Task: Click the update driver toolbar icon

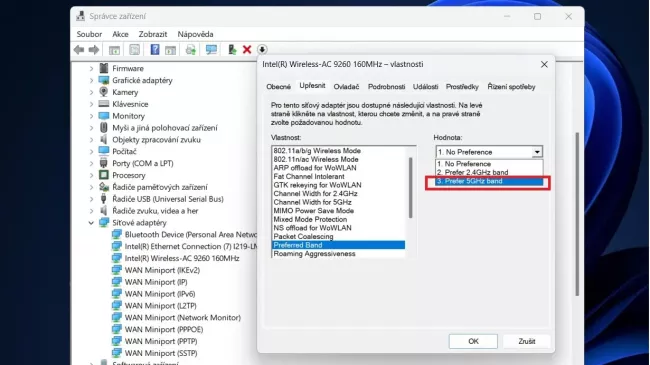Action: 232,50
